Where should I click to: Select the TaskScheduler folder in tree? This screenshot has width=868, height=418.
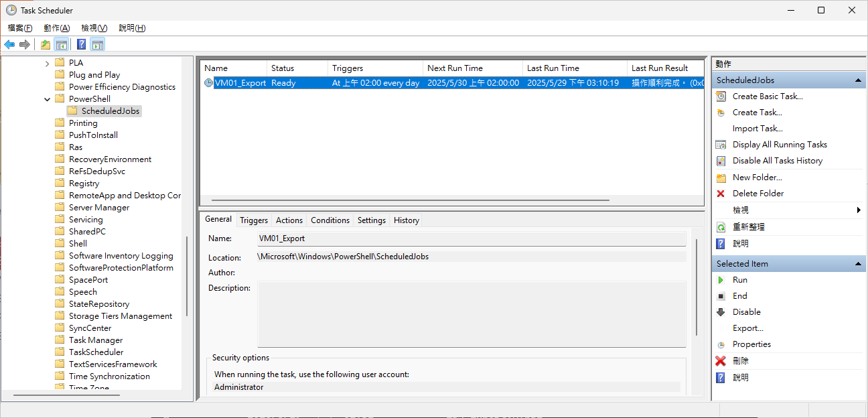[x=96, y=352]
